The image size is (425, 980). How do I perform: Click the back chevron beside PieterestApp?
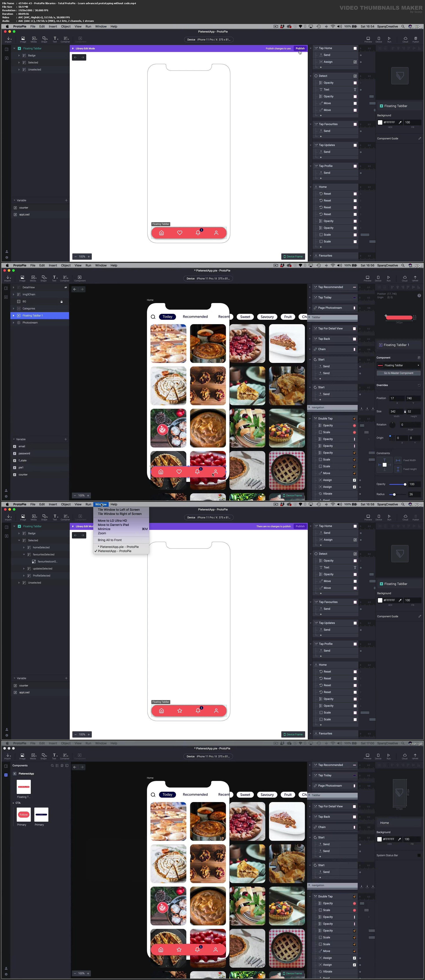click(15, 773)
